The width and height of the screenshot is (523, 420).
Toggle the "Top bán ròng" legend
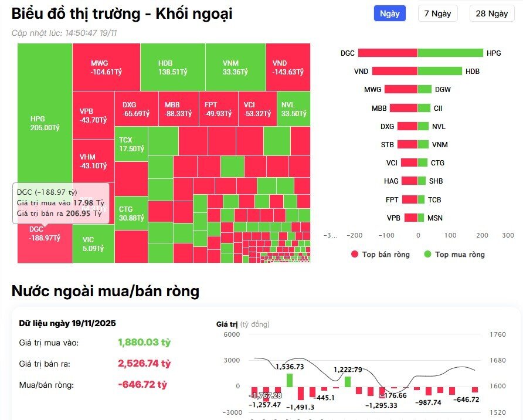click(x=381, y=255)
